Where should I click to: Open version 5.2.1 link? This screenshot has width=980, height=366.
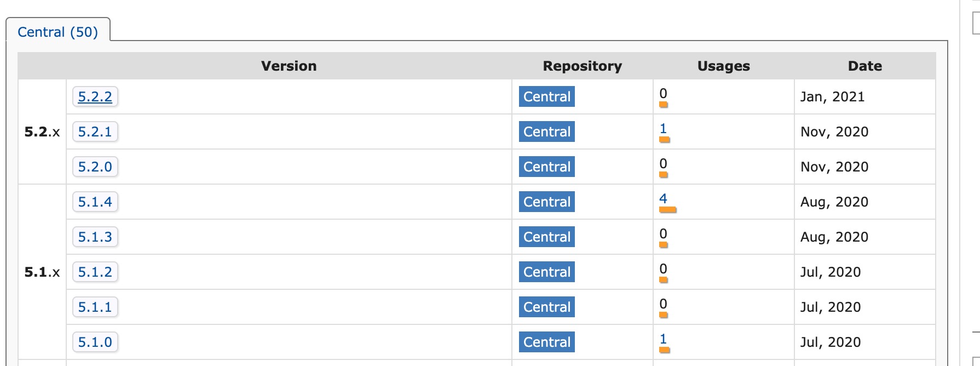pos(95,132)
